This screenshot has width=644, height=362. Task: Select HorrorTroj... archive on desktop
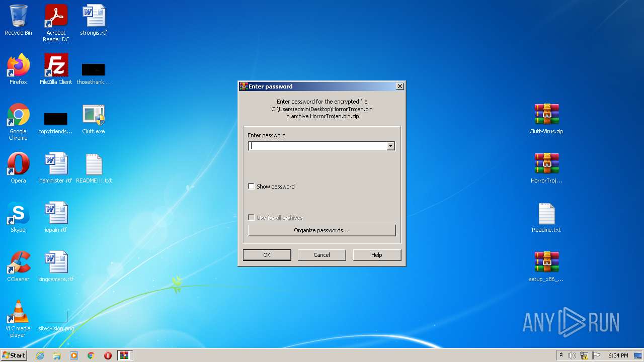546,168
